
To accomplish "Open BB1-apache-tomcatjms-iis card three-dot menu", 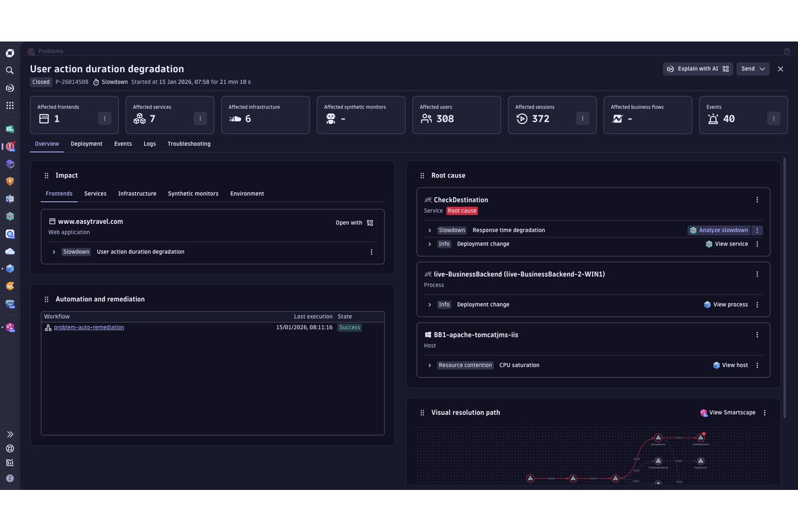I will pos(757,335).
